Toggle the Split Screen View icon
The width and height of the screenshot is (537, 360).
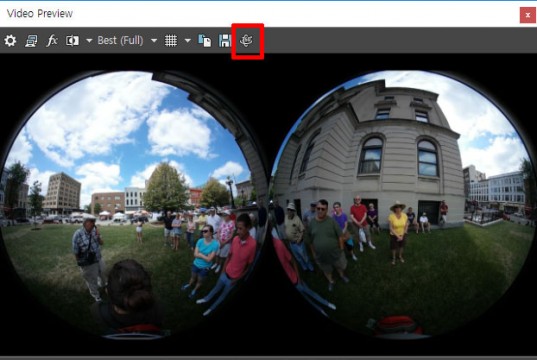[72, 41]
